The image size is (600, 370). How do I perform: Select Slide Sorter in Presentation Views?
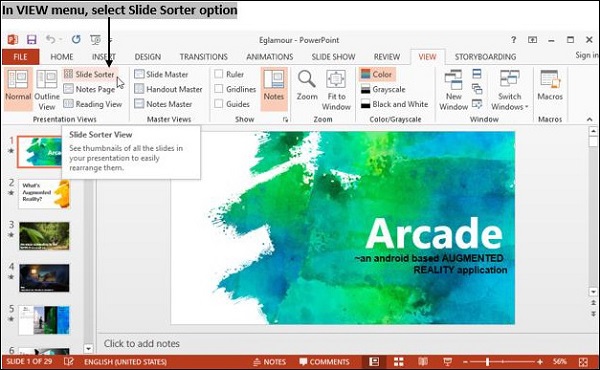[90, 74]
